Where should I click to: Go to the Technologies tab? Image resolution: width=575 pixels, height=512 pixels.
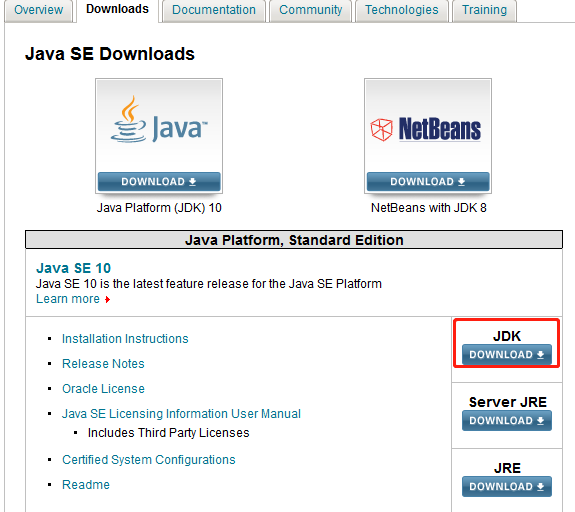402,10
